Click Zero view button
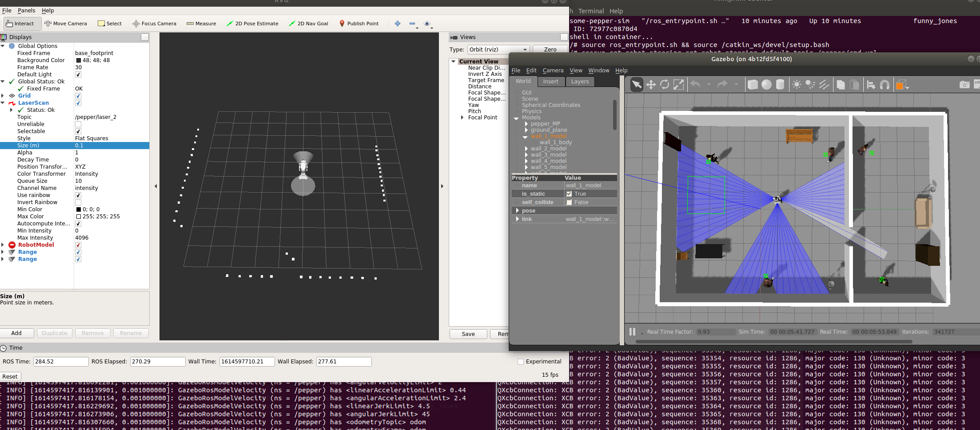 tap(550, 50)
